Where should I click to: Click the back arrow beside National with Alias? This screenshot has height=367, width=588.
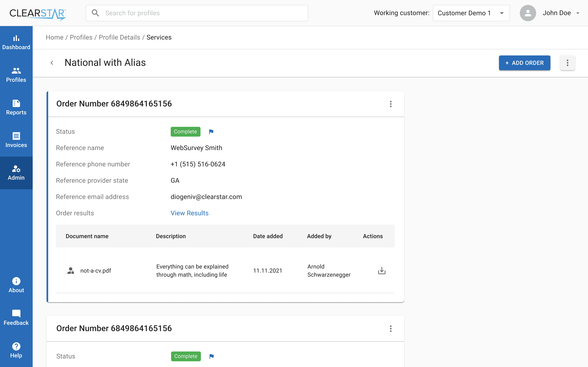[x=52, y=63]
